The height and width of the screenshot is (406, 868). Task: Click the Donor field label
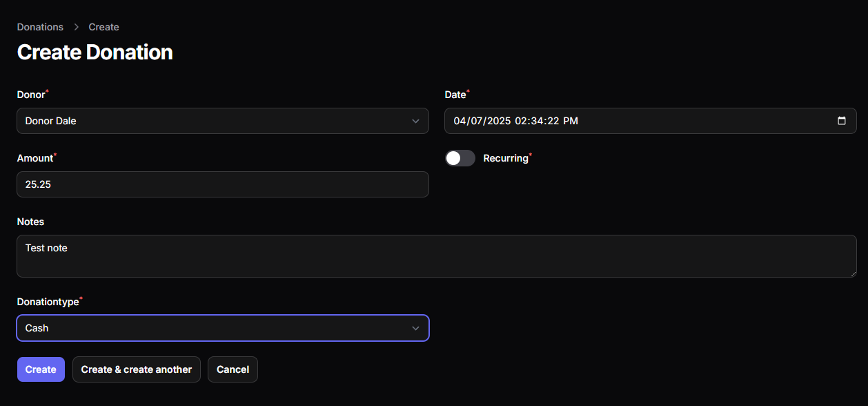(x=30, y=95)
